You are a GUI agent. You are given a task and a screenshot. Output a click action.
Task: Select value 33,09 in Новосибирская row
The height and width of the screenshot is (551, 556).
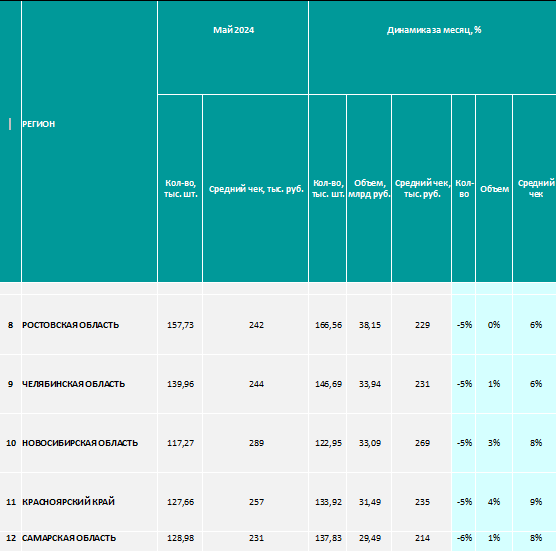pos(369,443)
